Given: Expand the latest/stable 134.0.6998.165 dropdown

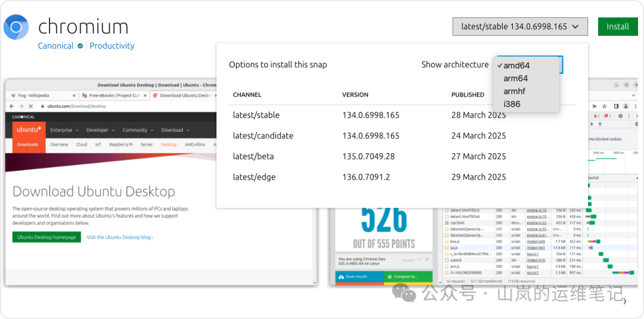Looking at the screenshot, I should click(x=520, y=27).
